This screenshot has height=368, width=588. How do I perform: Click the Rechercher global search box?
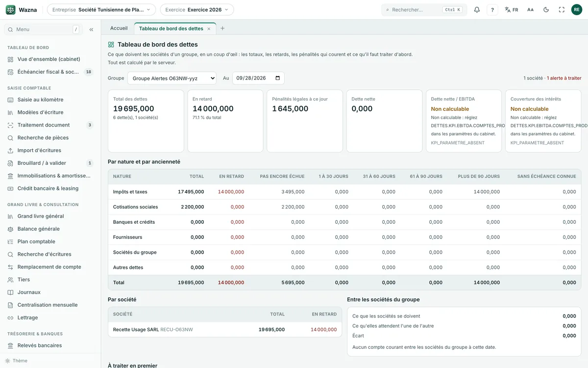(x=424, y=10)
